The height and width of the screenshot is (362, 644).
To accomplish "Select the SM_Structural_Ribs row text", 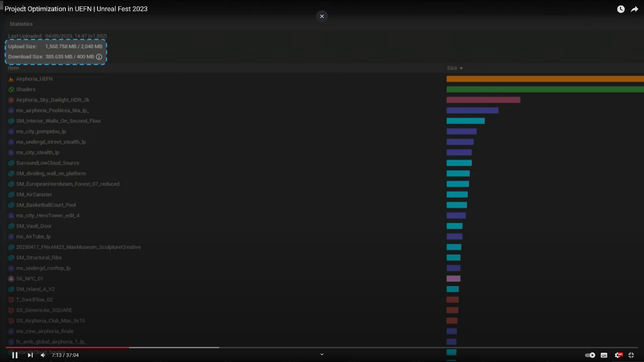I will pos(39,258).
